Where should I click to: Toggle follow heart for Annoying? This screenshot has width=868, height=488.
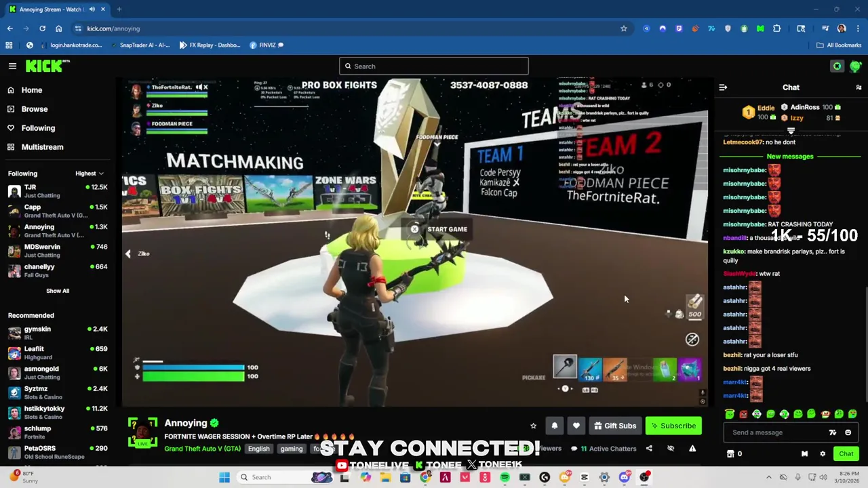tap(576, 426)
